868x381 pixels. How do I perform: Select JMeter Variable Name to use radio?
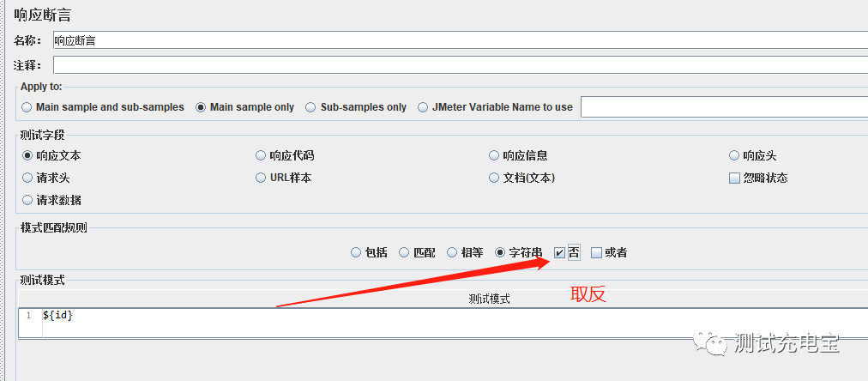(423, 107)
